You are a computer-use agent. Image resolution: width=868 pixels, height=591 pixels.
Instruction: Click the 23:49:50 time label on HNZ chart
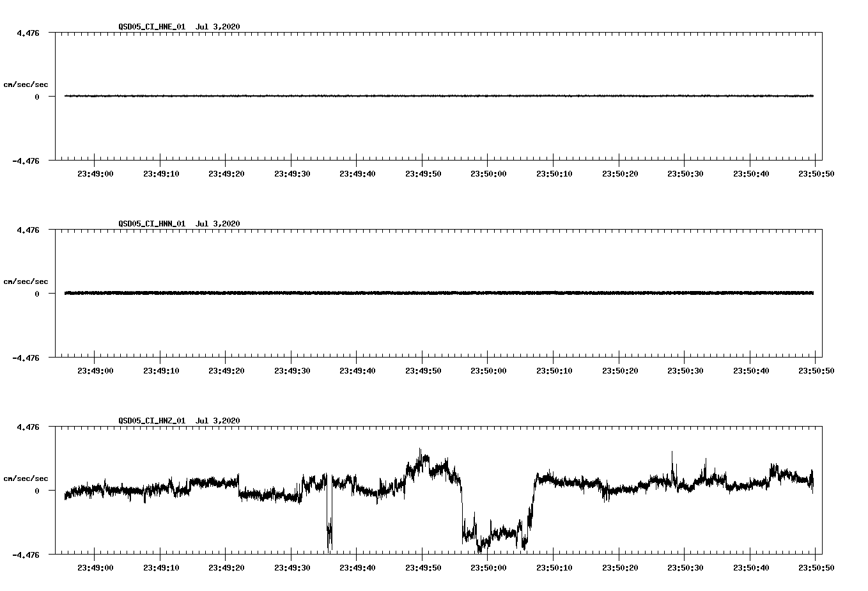click(422, 567)
